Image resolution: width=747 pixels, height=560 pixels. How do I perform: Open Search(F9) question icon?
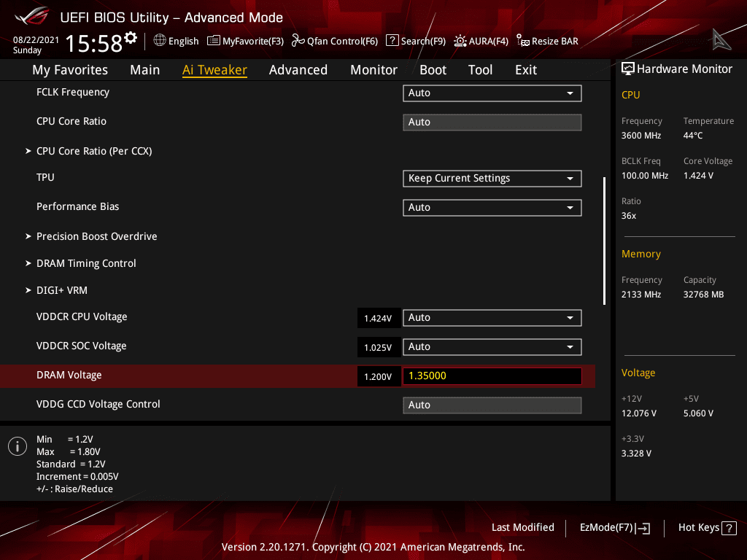(392, 40)
